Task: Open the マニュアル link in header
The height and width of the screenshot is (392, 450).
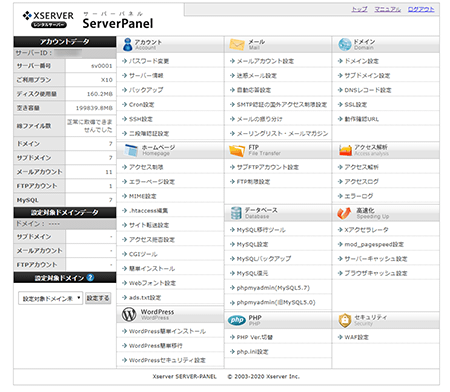Action: click(x=387, y=9)
